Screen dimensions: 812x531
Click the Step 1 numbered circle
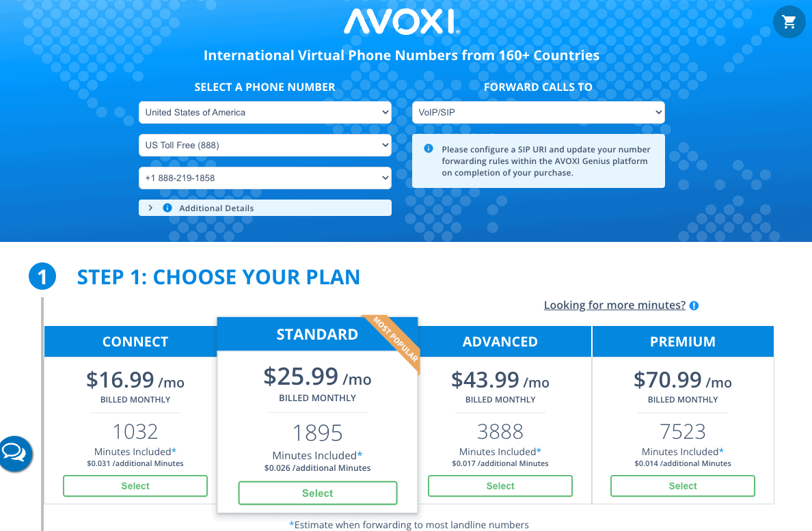click(x=42, y=276)
